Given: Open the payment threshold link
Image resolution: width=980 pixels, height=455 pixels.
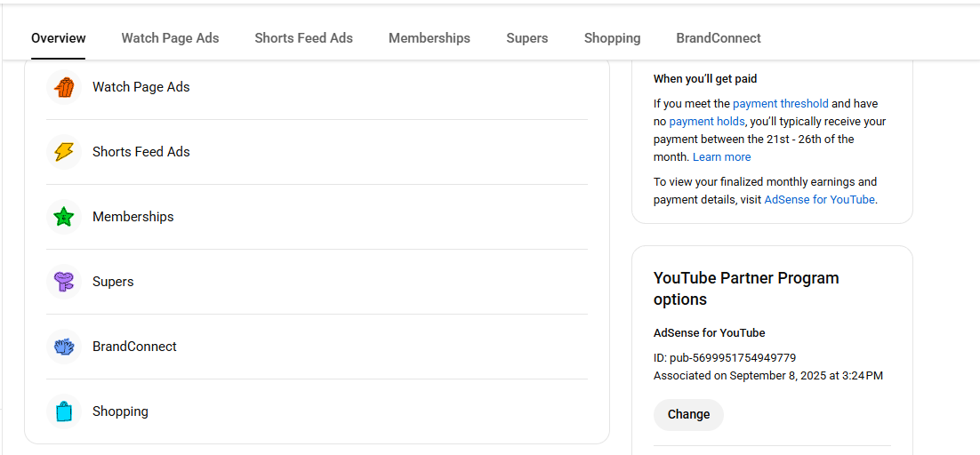Looking at the screenshot, I should [x=780, y=104].
